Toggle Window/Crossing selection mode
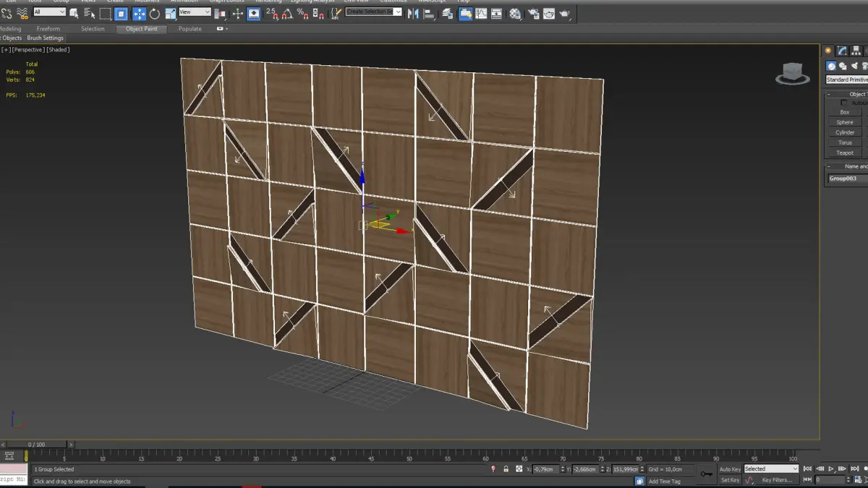 pos(122,13)
